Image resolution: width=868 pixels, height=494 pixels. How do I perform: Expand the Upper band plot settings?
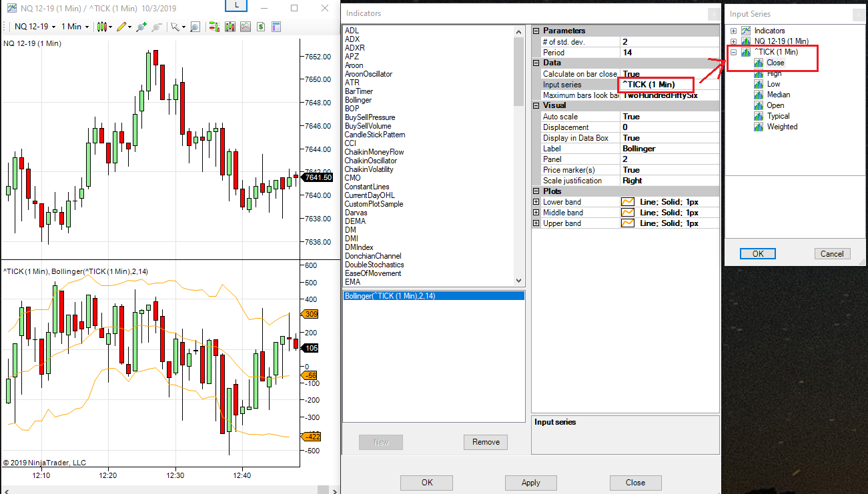tap(536, 223)
